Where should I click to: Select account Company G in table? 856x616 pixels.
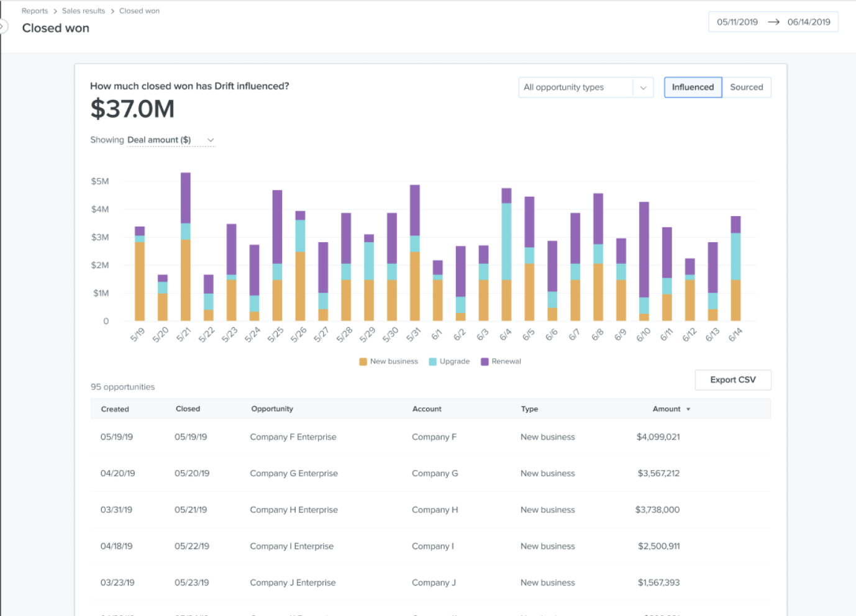coord(435,473)
